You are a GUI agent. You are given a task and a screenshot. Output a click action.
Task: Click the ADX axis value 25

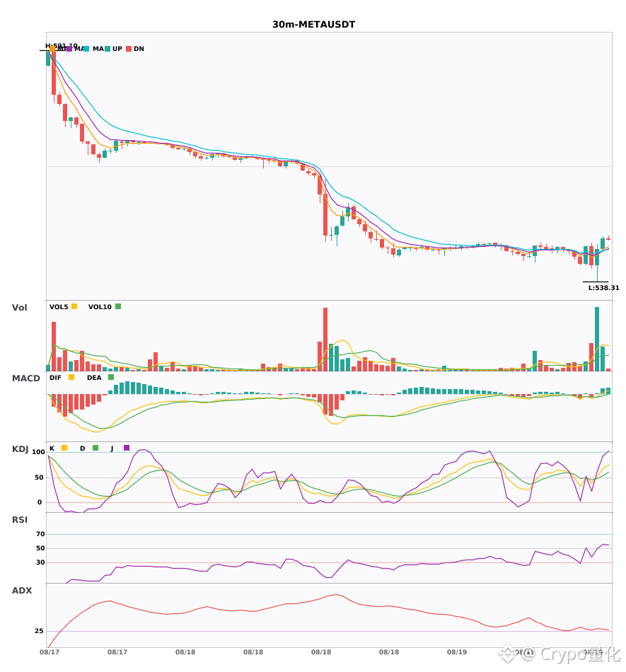(39, 631)
